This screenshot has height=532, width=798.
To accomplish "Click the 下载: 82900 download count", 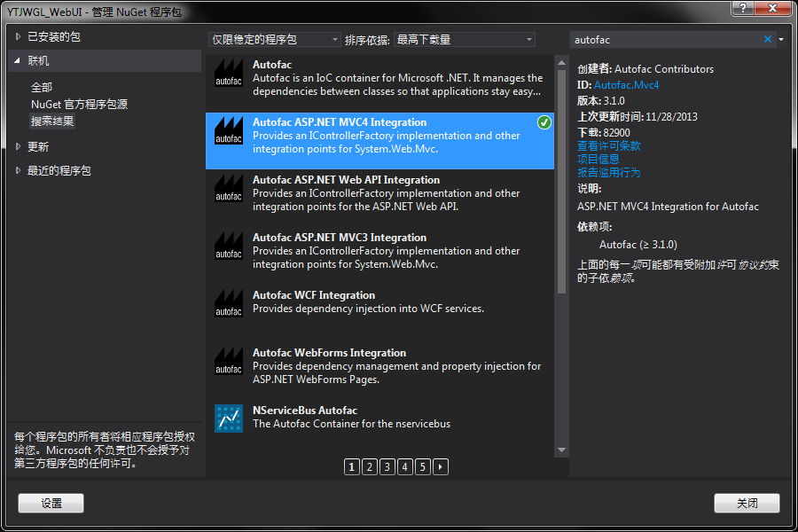I will click(x=604, y=132).
